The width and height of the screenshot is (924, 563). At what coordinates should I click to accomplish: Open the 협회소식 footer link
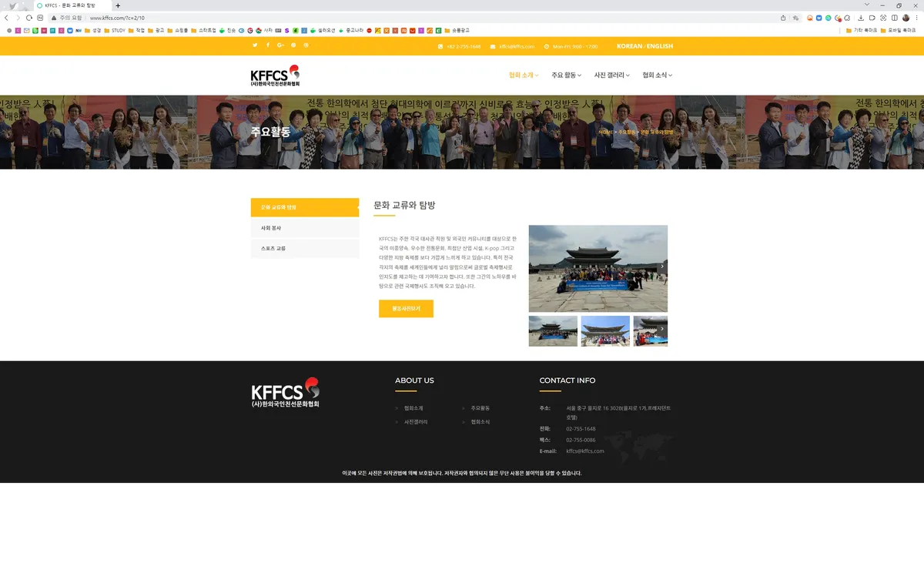click(x=480, y=422)
